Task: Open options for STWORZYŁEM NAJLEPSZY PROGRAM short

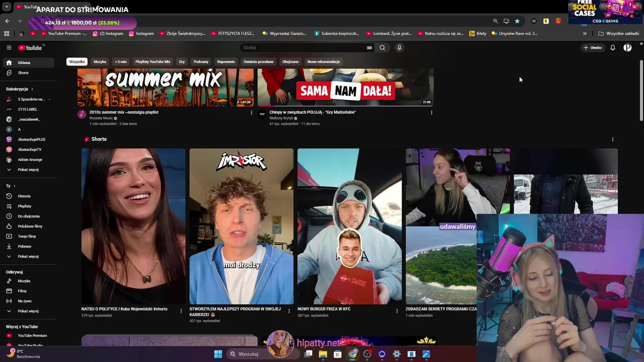Action: [x=289, y=311]
